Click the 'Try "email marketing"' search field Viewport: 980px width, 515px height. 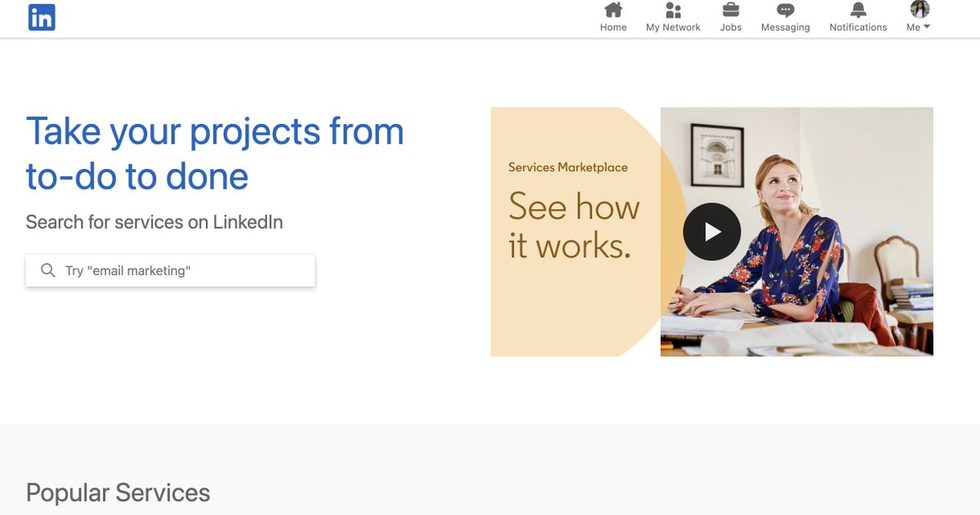pos(171,270)
